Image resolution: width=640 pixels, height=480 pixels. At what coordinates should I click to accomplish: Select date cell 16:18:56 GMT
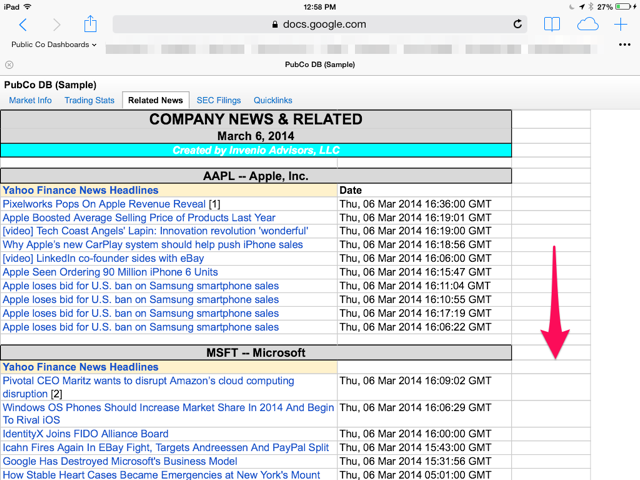click(424, 244)
